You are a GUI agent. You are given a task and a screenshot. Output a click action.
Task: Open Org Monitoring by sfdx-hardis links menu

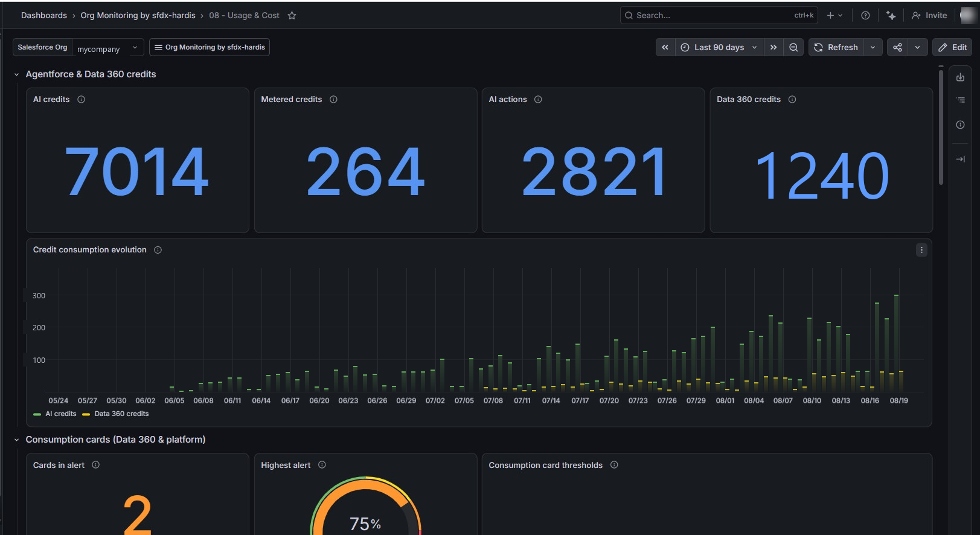coord(210,47)
